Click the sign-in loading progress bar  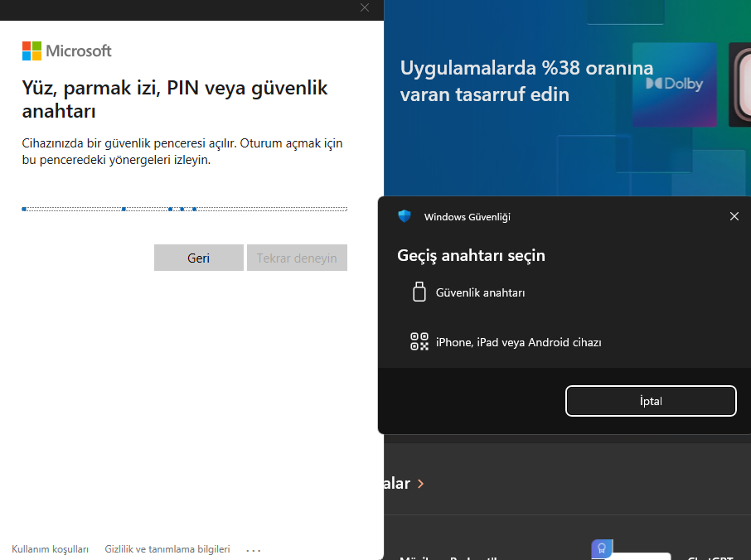pyautogui.click(x=184, y=209)
